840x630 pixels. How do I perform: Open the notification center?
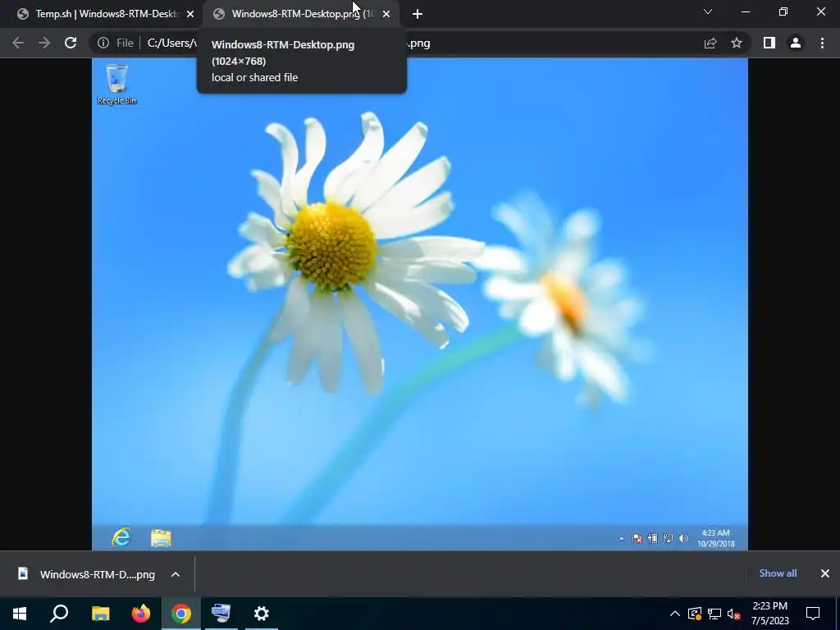tap(813, 614)
